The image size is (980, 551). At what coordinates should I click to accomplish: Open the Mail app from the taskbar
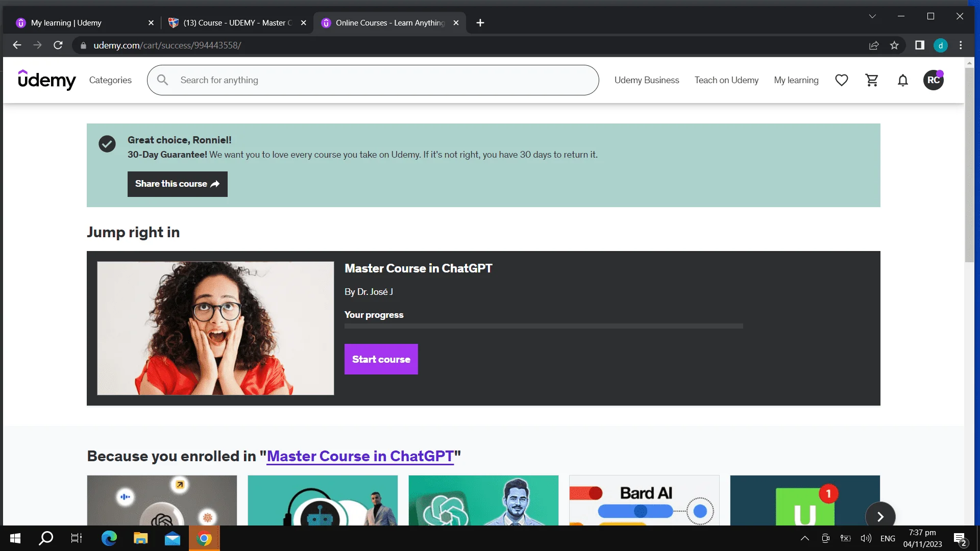click(173, 538)
